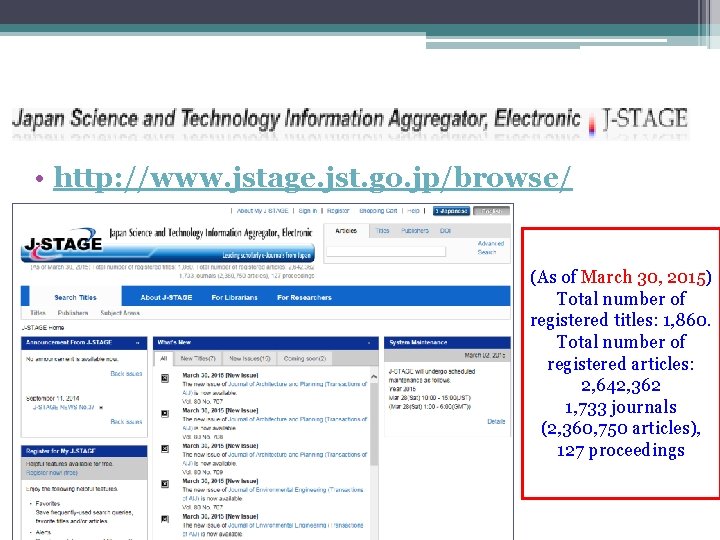The height and width of the screenshot is (540, 720).
Task: Open the About My J-STAGE link
Action: click(262, 211)
